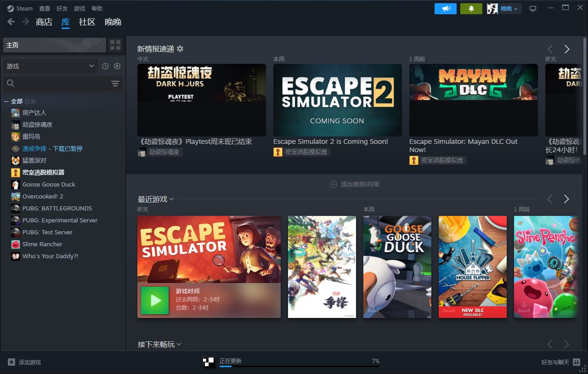588x374 pixels.
Task: Collapse the 全部 game list category
Action: coord(6,101)
